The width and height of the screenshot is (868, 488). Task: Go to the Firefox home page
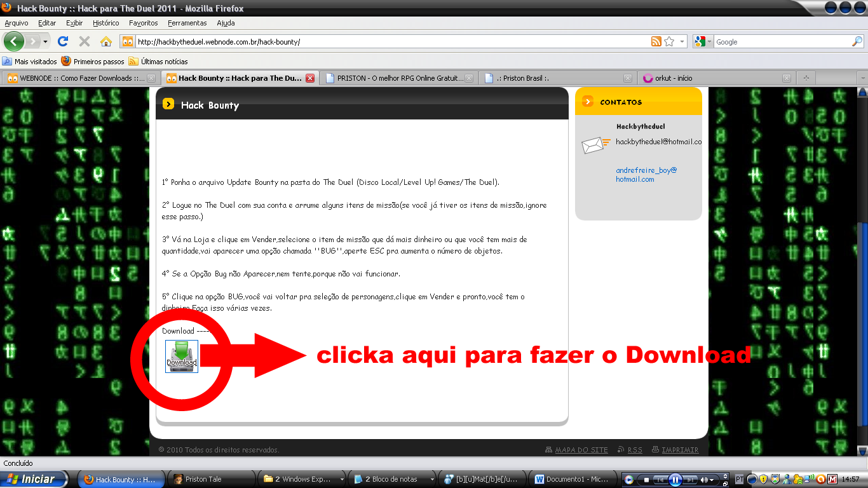pos(106,41)
